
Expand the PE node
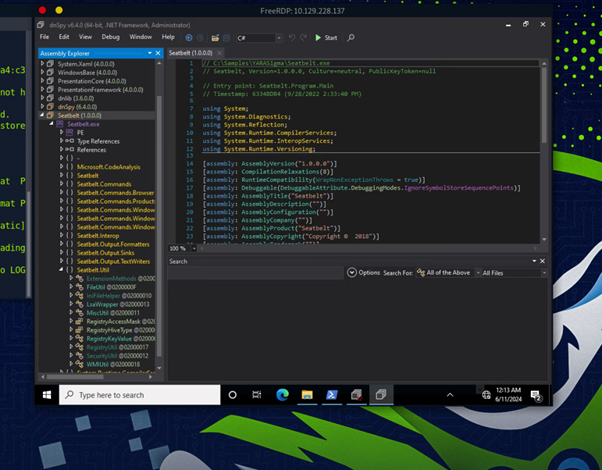61,132
